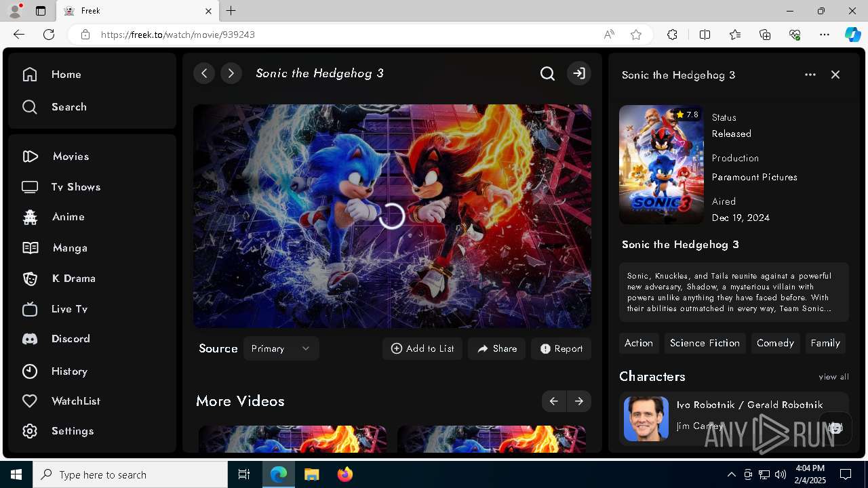Open Jim Carrey character card
868x488 pixels.
point(734,418)
